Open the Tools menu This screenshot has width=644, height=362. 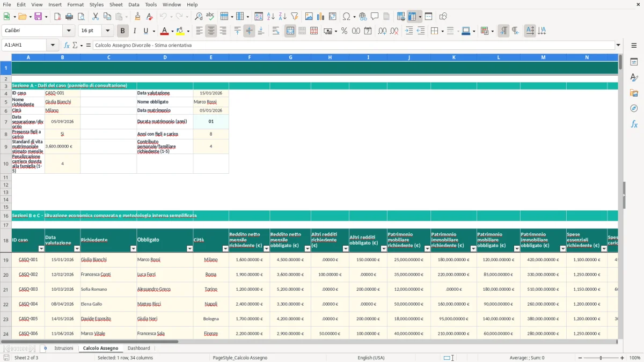click(151, 4)
